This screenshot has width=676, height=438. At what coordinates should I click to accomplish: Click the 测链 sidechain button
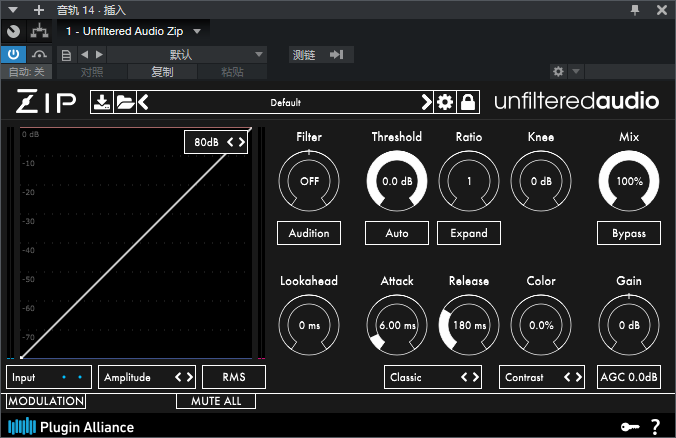coord(321,54)
